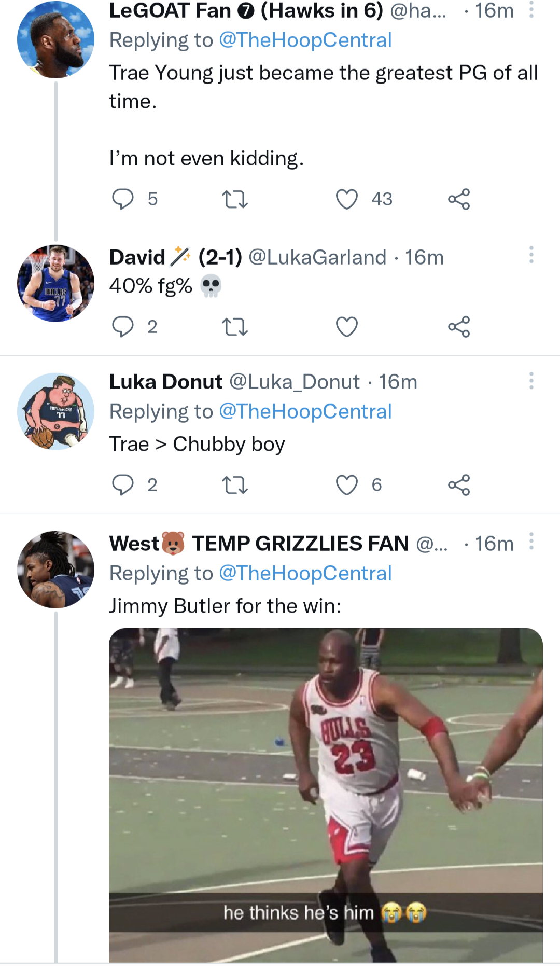Like Luka Donut's tweet with 6 likes
The width and height of the screenshot is (560, 971).
click(347, 485)
